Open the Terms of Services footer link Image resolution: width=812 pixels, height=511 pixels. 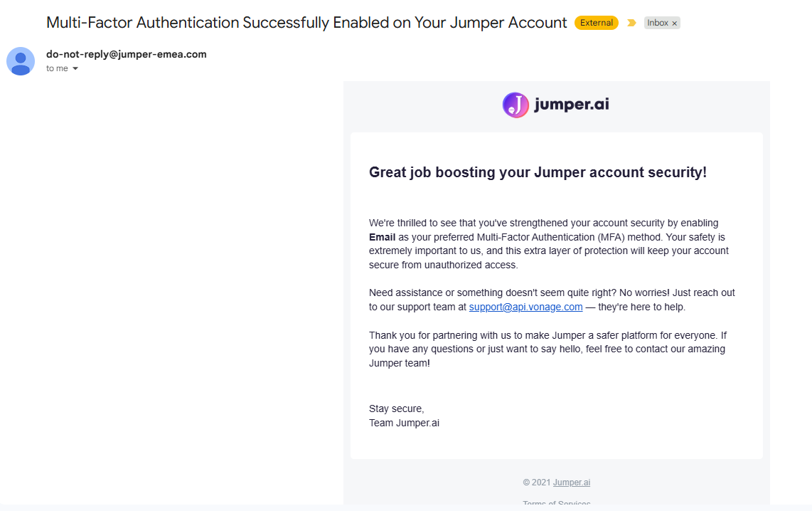pyautogui.click(x=556, y=502)
